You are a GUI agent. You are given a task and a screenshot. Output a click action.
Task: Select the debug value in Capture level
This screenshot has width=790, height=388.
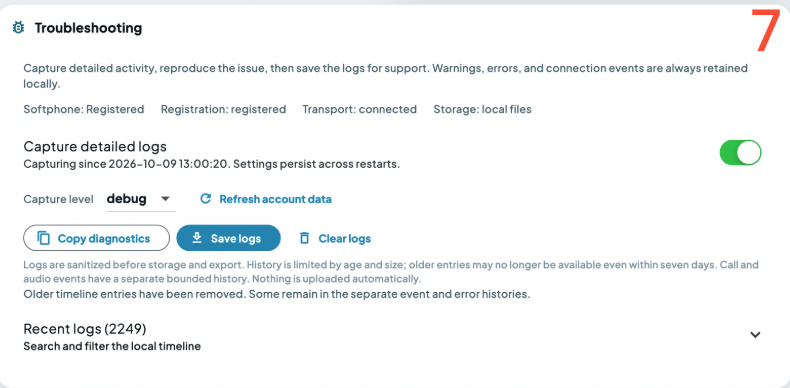coord(126,199)
